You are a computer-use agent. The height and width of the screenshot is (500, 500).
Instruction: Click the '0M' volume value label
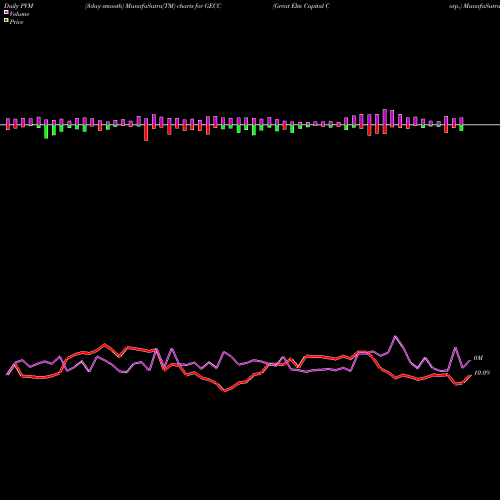(478, 358)
